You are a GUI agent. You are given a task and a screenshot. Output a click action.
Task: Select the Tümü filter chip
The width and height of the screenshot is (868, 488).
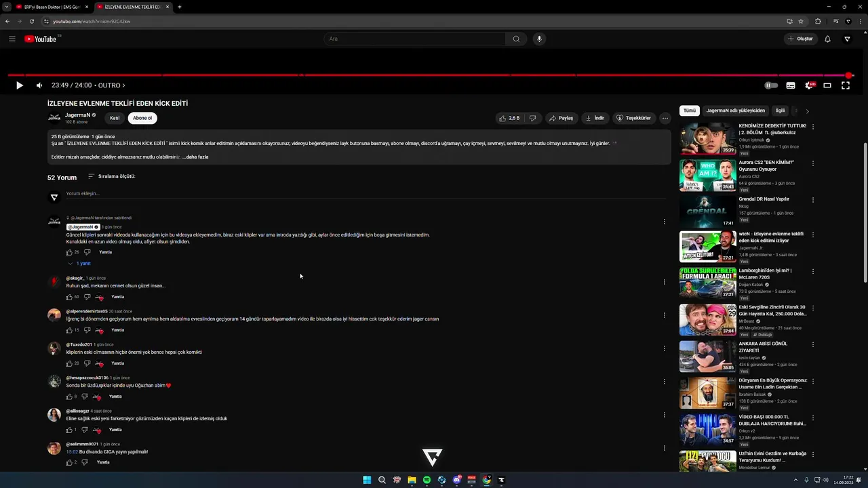pos(689,110)
